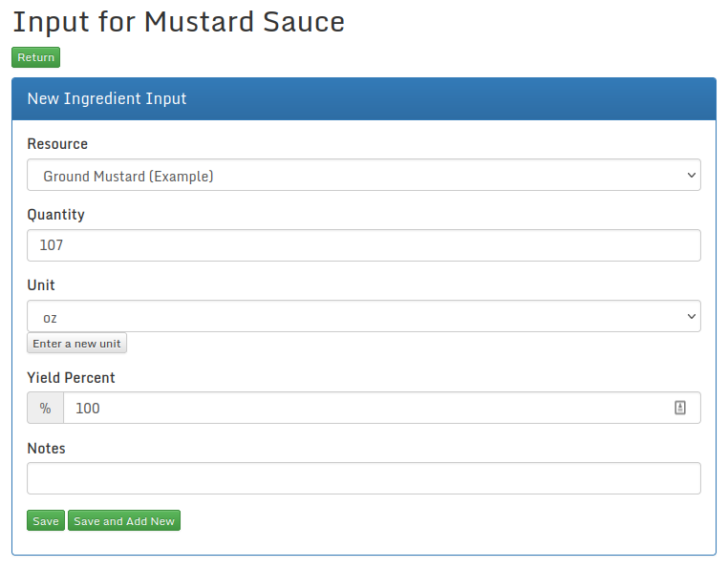Viewport: 728px width, 568px height.
Task: Expand the Unit dropdown showing oz
Action: coord(363,317)
